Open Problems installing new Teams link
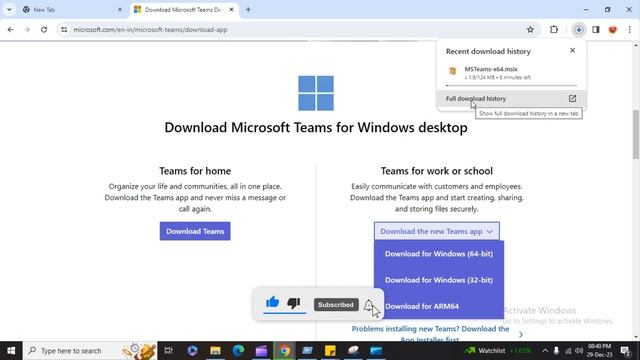 click(430, 334)
